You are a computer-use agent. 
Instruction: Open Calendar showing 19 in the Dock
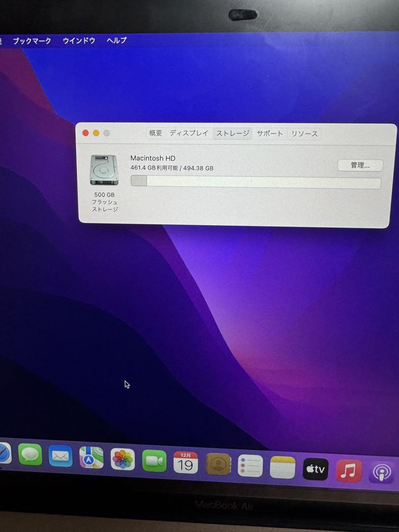[x=186, y=463]
